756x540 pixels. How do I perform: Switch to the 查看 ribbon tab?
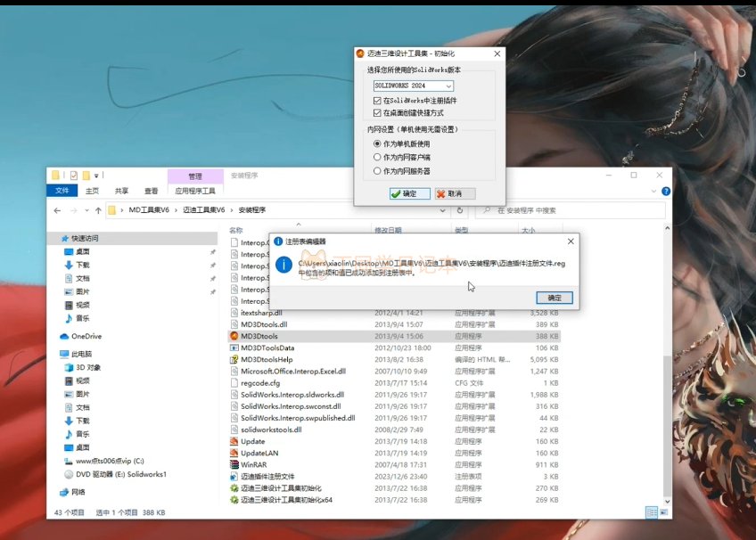[x=152, y=191]
